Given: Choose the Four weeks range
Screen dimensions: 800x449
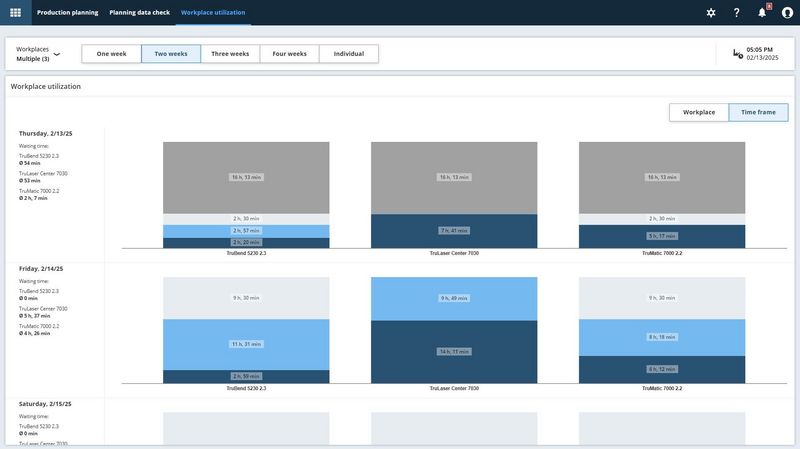Looking at the screenshot, I should [290, 54].
